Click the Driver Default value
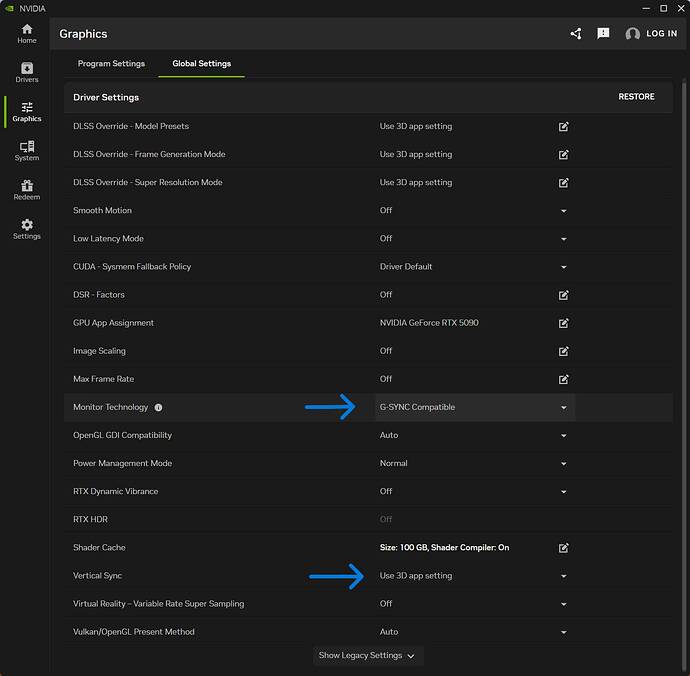Screen dimensions: 690x676 pos(406,267)
